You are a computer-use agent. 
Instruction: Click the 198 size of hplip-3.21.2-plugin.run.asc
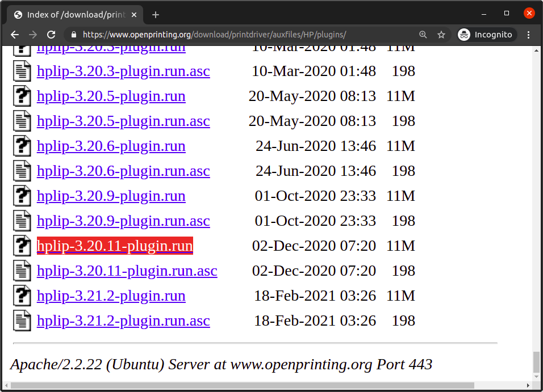click(403, 321)
